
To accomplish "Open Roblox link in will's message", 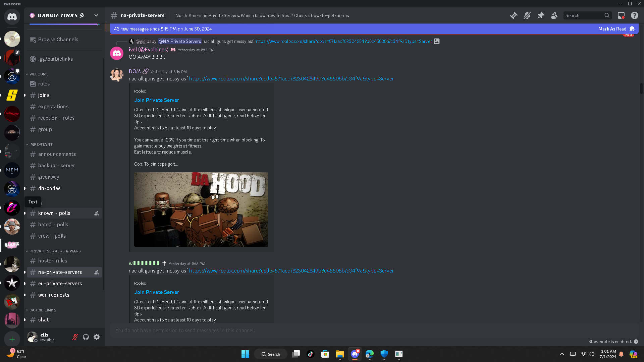I will tap(291, 271).
